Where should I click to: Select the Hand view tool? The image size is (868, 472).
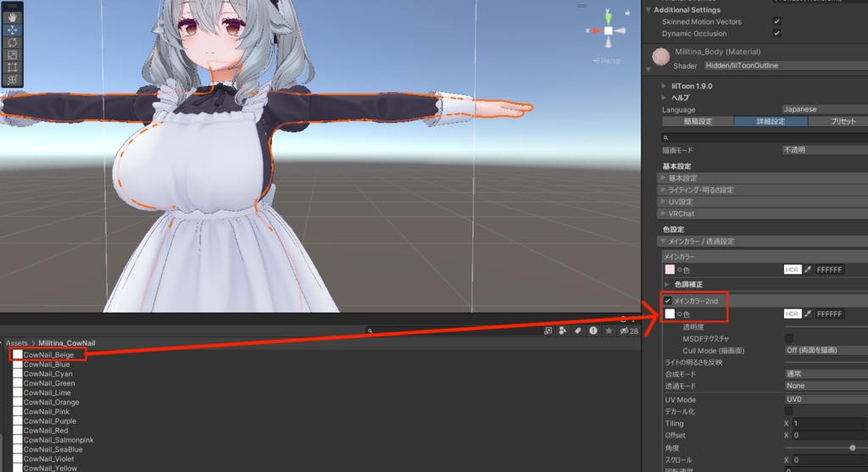pos(12,18)
